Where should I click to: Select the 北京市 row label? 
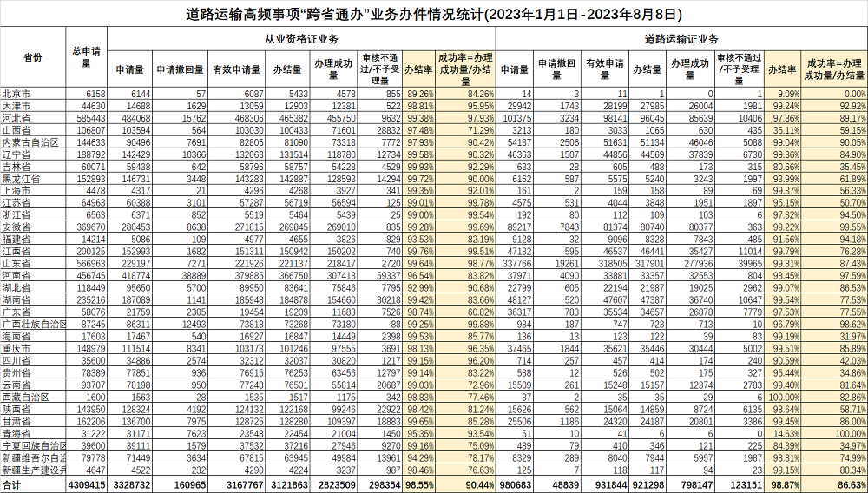click(16, 93)
